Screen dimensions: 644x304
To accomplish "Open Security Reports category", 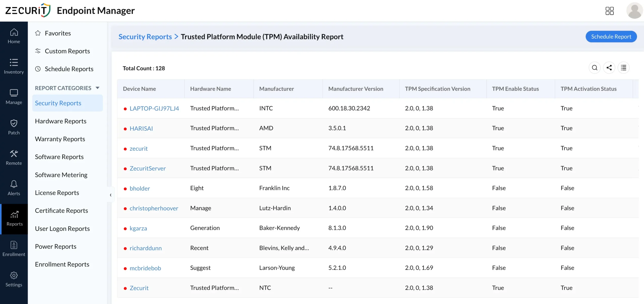I will 67,103.
